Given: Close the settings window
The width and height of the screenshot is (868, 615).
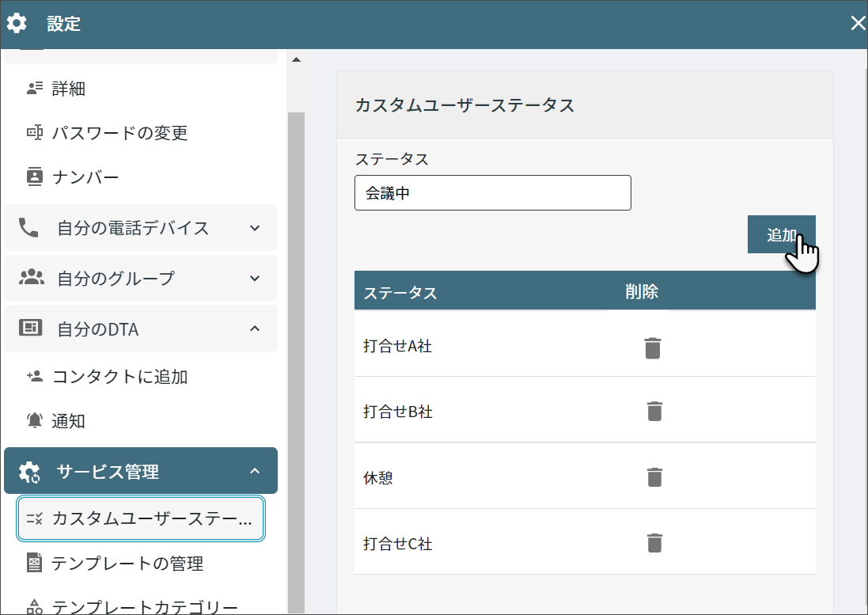Looking at the screenshot, I should [x=858, y=23].
